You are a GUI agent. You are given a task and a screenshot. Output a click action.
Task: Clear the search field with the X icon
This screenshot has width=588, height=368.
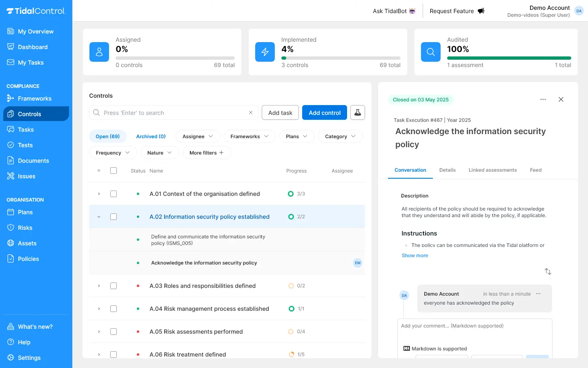pos(251,112)
